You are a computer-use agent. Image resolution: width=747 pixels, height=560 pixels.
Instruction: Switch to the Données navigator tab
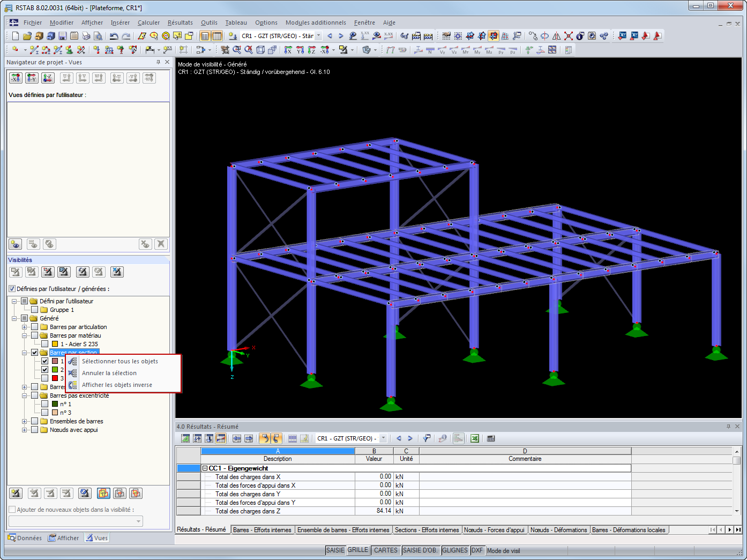tap(25, 538)
